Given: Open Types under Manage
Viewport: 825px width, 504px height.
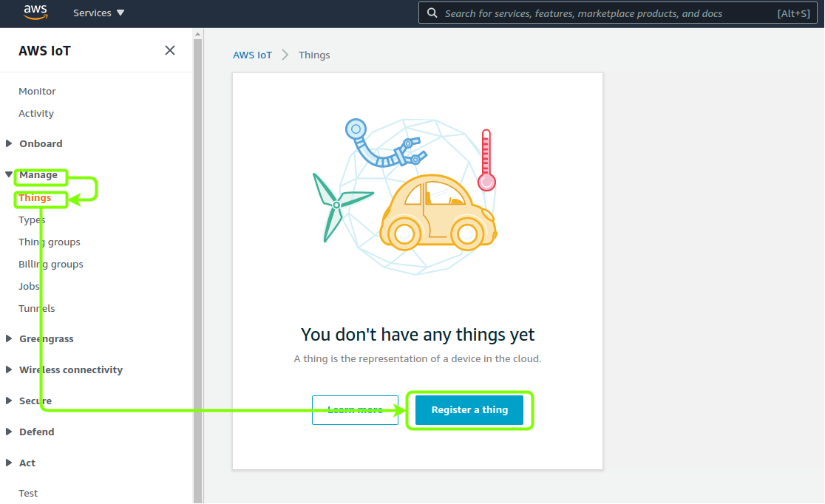Looking at the screenshot, I should click(x=32, y=220).
